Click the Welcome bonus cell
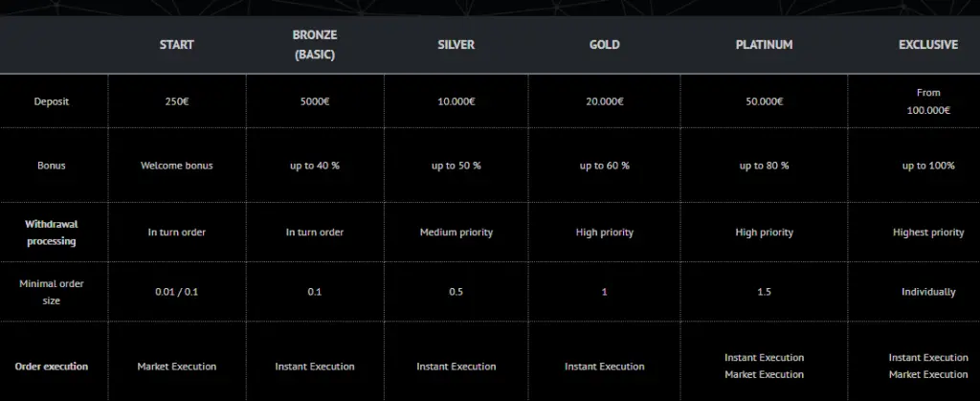 click(x=176, y=166)
